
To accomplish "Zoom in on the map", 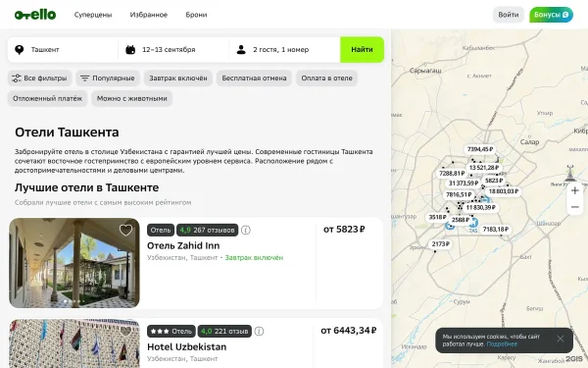I will tap(575, 190).
